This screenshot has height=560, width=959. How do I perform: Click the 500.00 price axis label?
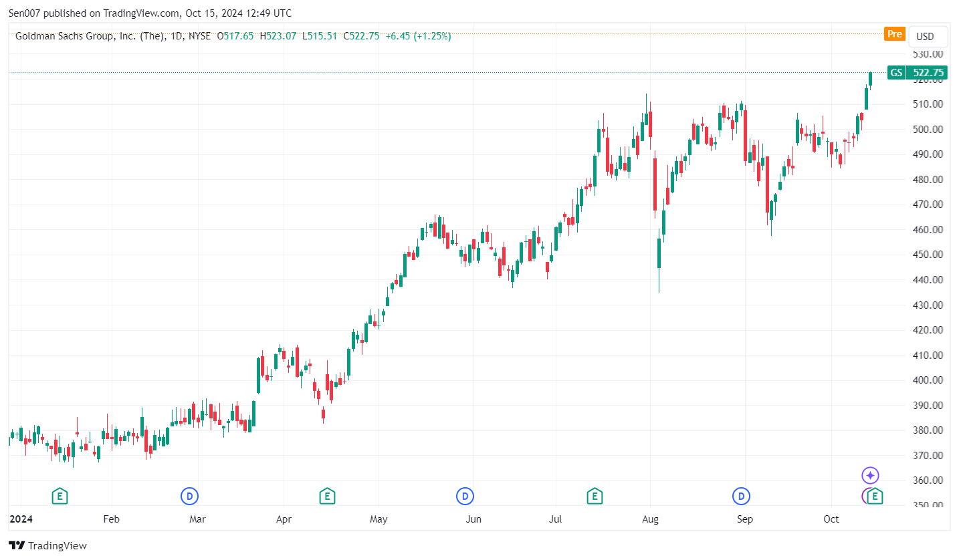coord(928,129)
